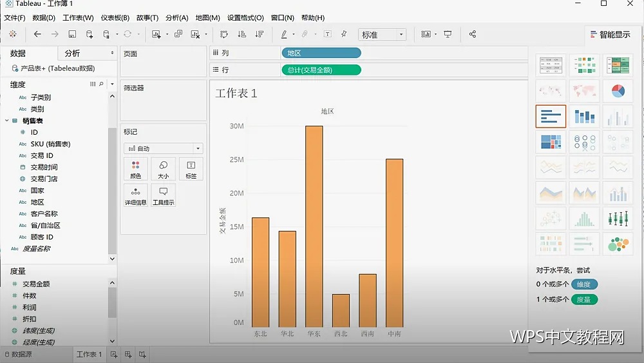Viewport: 644px width, 363px height.
Task: Click the search dimensions magnifier icon
Action: click(x=101, y=84)
